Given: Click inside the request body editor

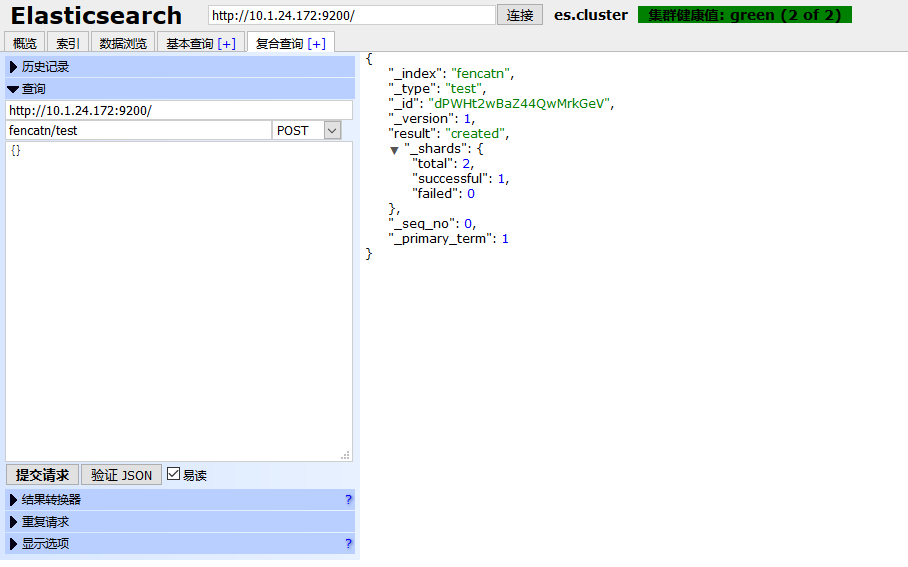Looking at the screenshot, I should click(179, 301).
